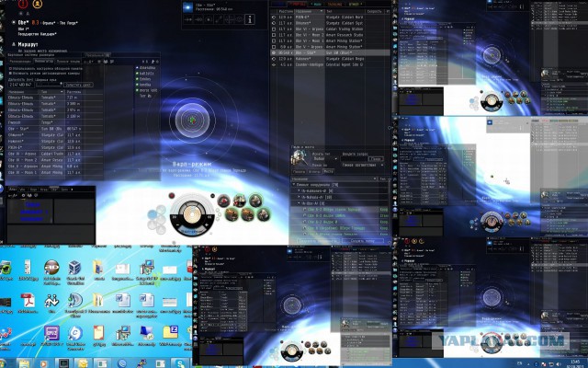The width and height of the screenshot is (588, 368).
Task: Select the Obe - Star* row in scanner results
Action: [x=54, y=129]
